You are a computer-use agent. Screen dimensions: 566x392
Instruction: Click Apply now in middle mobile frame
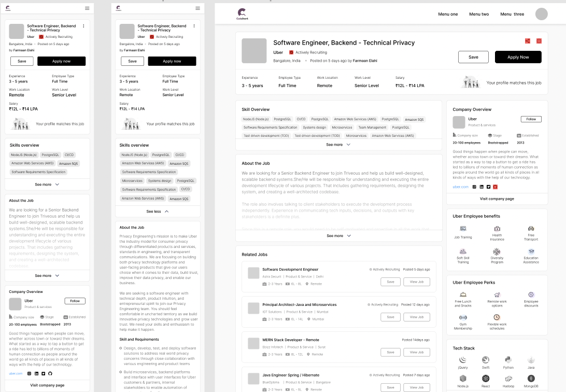pos(172,61)
